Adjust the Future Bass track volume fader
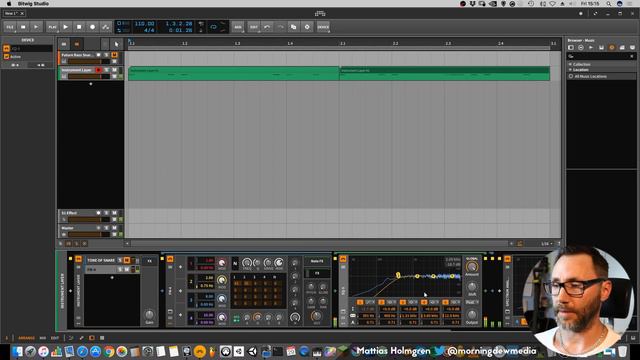This screenshot has width=640, height=360. click(x=89, y=61)
